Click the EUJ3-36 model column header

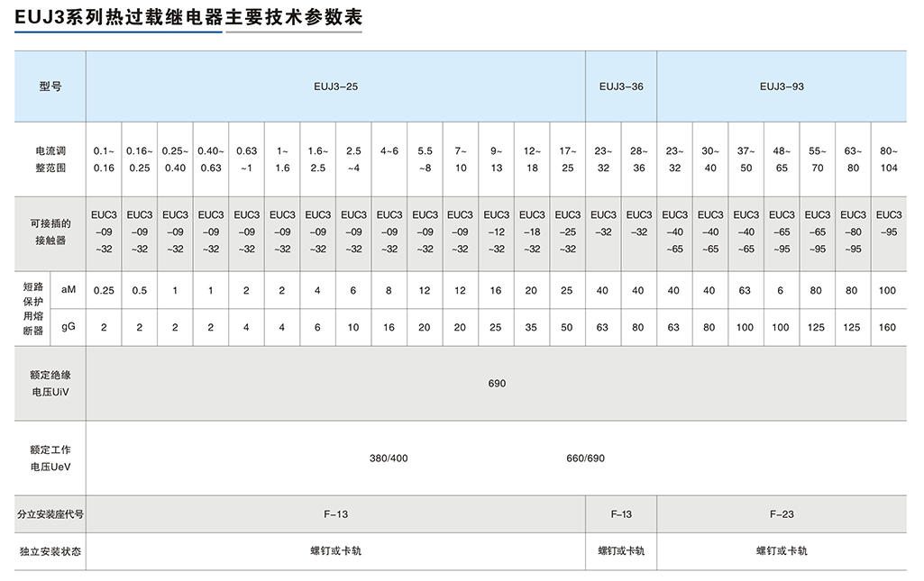(x=621, y=87)
